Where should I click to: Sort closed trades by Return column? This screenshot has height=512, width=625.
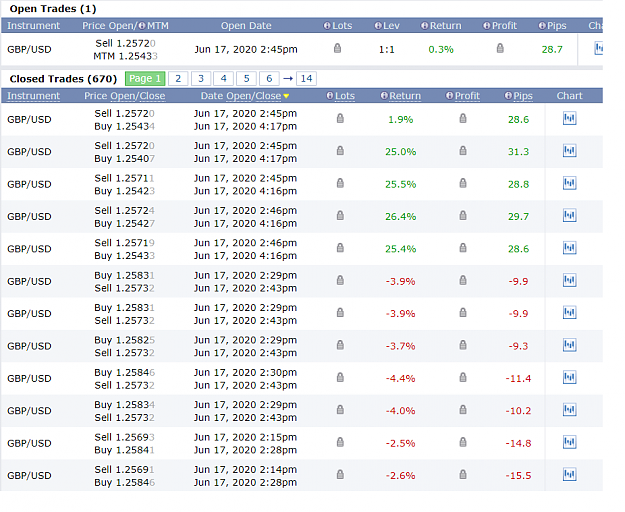[x=405, y=96]
